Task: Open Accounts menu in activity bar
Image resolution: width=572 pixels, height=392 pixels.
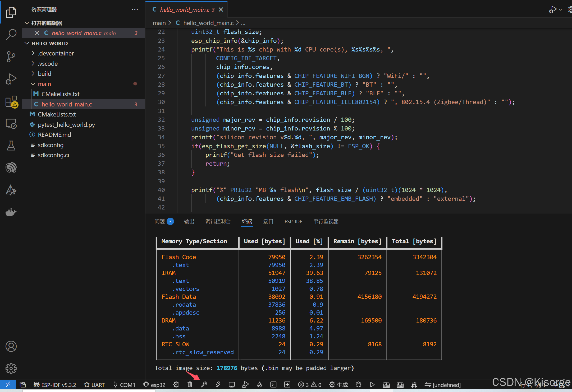Action: tap(11, 346)
